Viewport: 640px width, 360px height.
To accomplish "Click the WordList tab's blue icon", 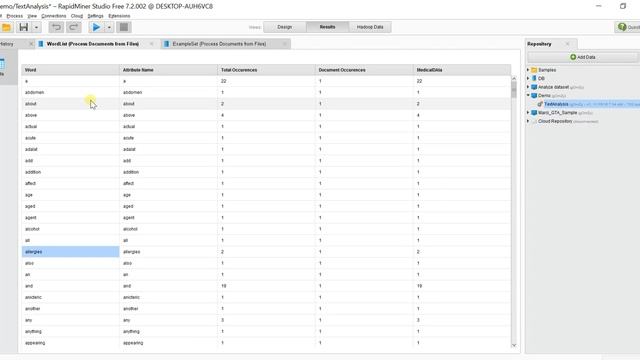I will tap(41, 44).
